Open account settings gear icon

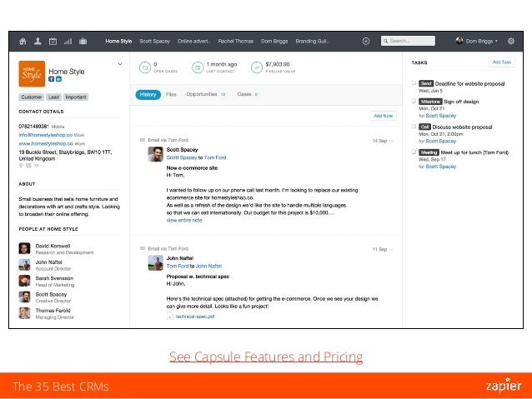pos(511,42)
